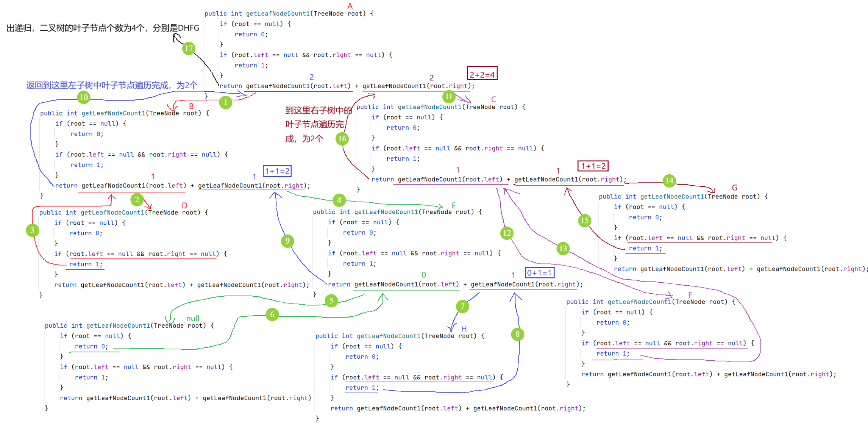Click the green circle numbered 1
Image resolution: width=868 pixels, height=424 pixels.
[x=225, y=102]
